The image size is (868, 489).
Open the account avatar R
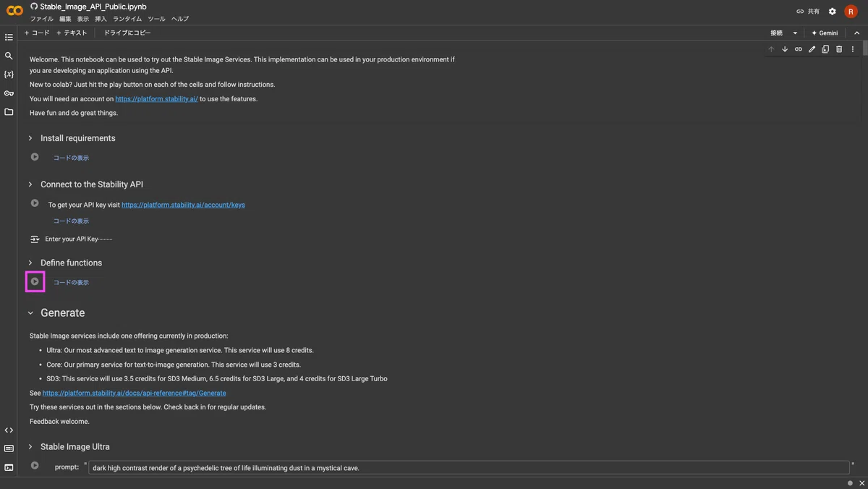[x=851, y=12]
